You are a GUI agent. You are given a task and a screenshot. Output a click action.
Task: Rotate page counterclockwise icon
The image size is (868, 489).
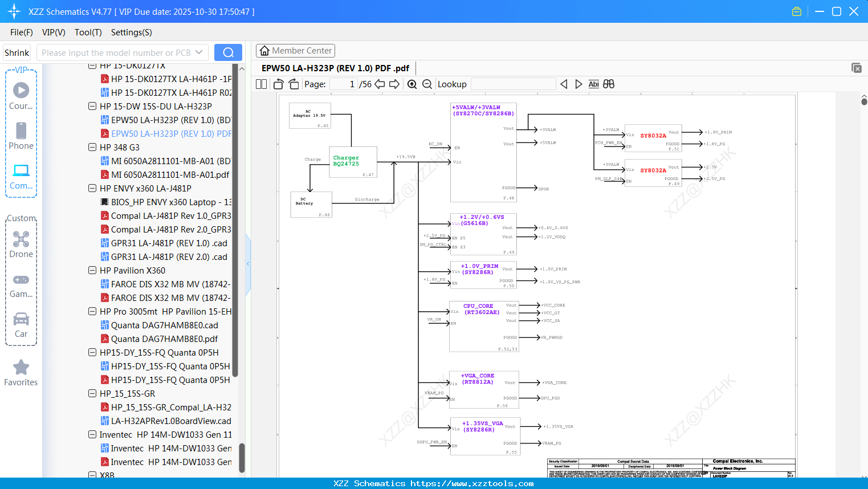point(279,84)
